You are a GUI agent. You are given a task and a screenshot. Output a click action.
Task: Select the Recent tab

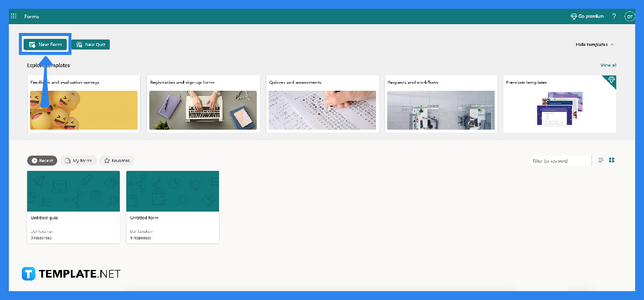pyautogui.click(x=43, y=161)
